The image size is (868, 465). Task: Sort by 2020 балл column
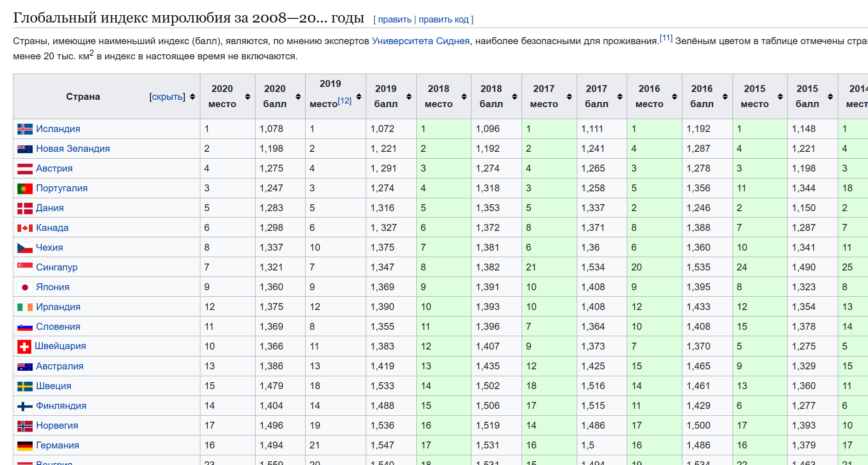click(298, 97)
